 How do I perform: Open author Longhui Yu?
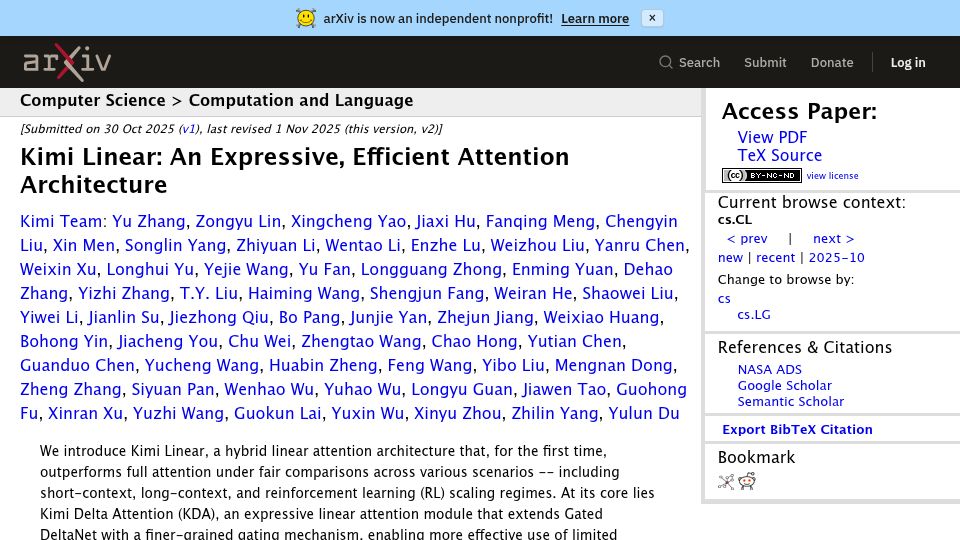(x=150, y=269)
